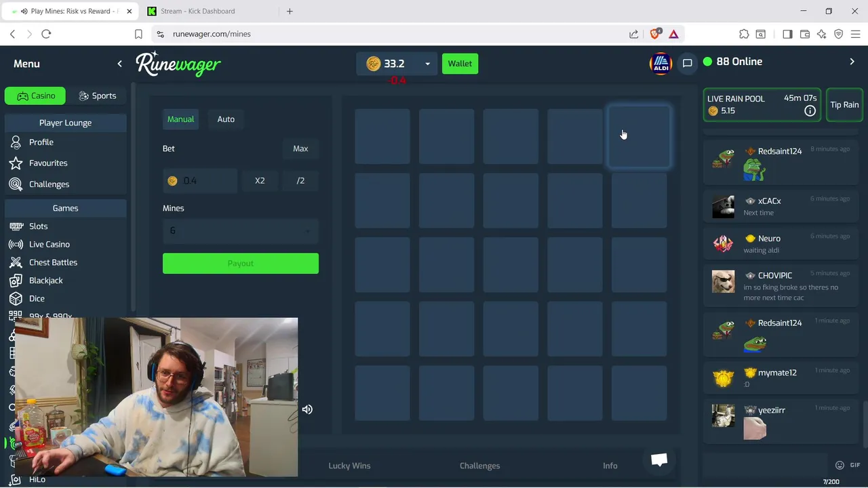Switch to Casino mode
This screenshot has width=868, height=488.
(35, 96)
